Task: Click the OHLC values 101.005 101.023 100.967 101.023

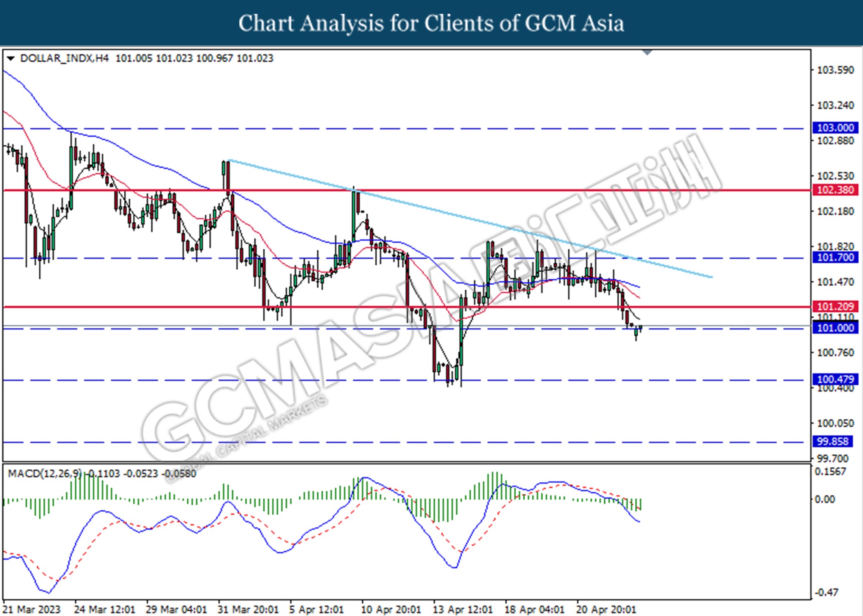Action: pos(194,58)
